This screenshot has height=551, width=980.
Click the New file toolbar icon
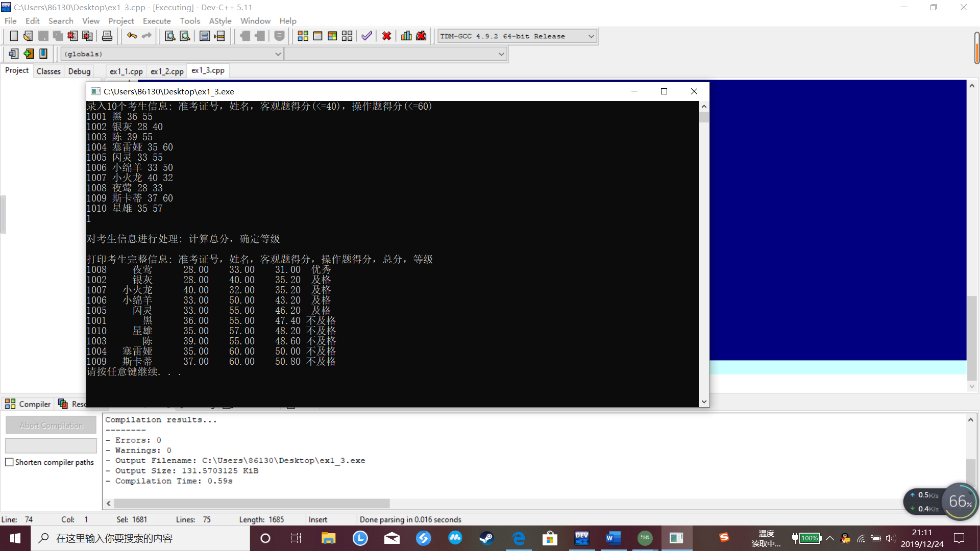(x=14, y=36)
